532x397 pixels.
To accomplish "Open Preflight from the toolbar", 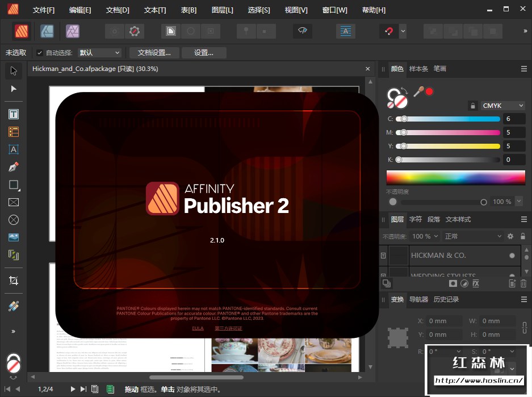I will point(302,31).
